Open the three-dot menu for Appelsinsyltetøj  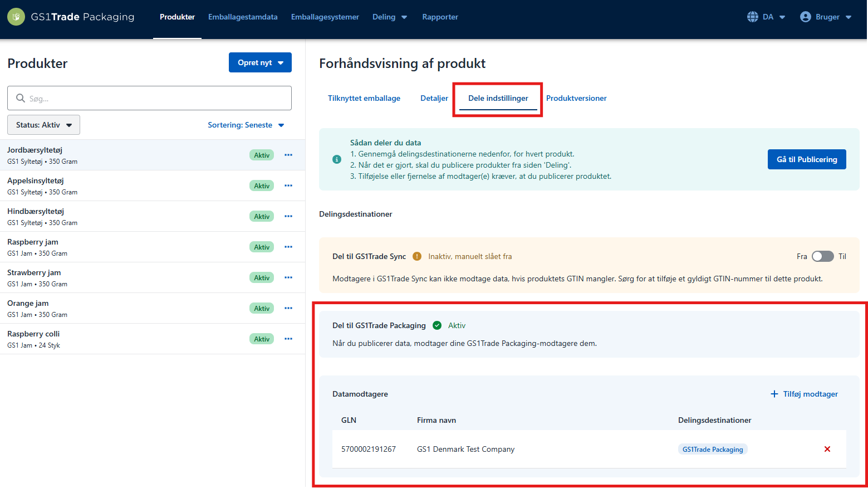pos(288,186)
